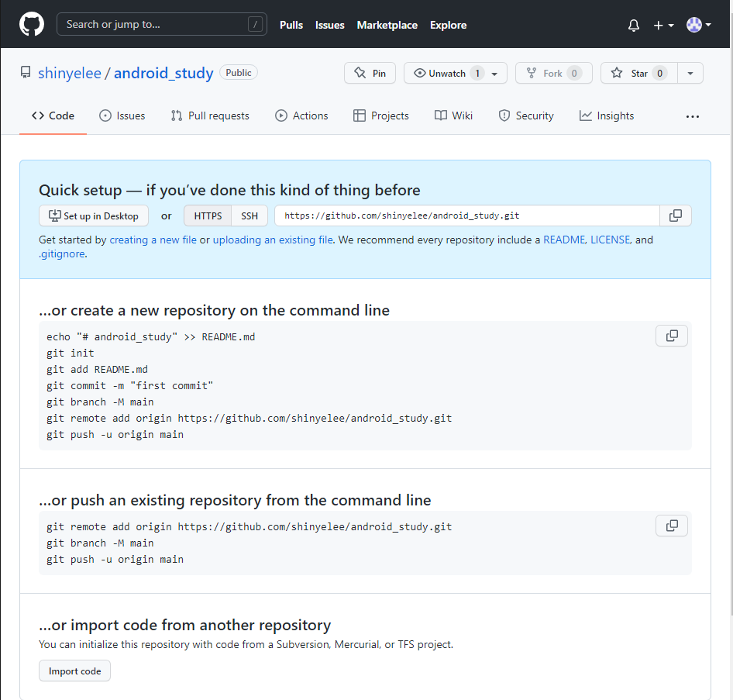Star the android_study repository
This screenshot has width=733, height=700.
click(639, 73)
